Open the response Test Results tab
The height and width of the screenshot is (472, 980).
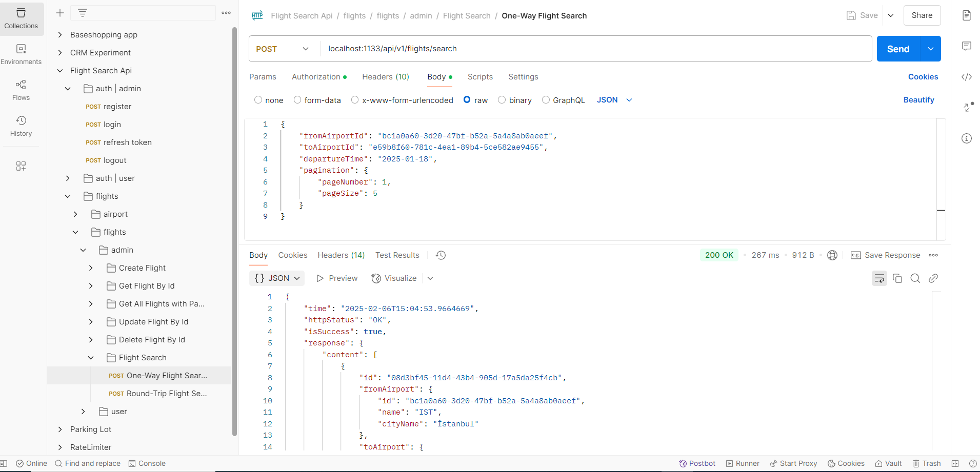tap(397, 255)
